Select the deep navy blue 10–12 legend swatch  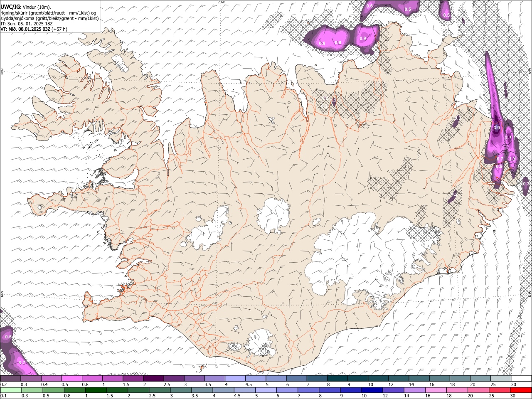(x=372, y=390)
